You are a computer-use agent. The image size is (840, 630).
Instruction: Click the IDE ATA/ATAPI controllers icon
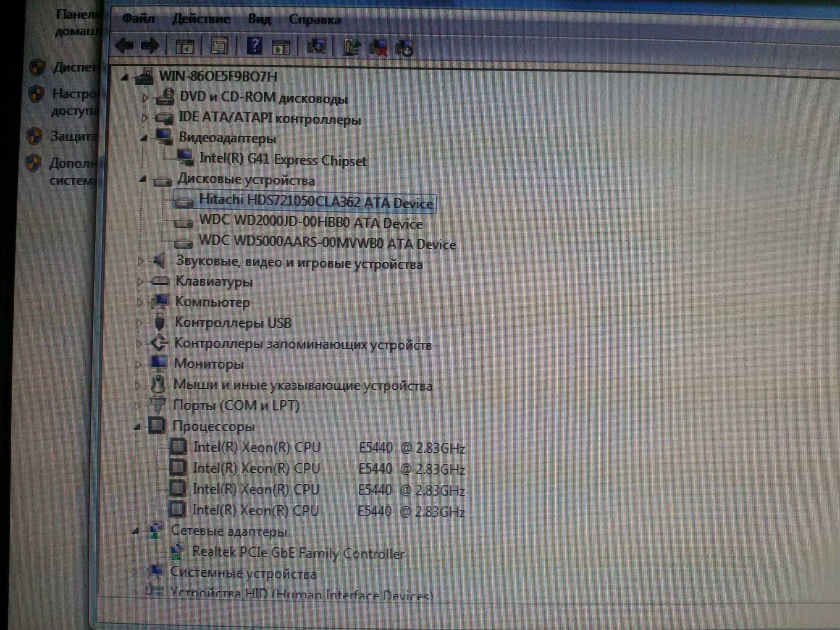(164, 118)
